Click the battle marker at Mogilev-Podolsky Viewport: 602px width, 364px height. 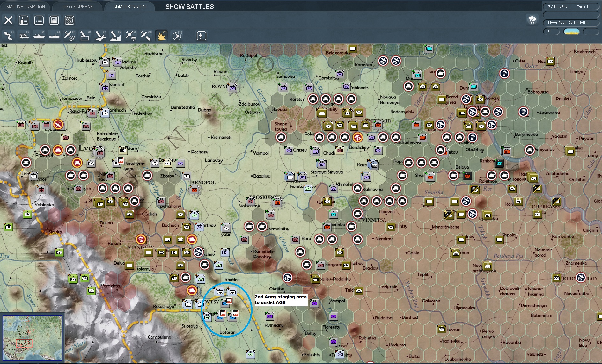click(x=287, y=278)
